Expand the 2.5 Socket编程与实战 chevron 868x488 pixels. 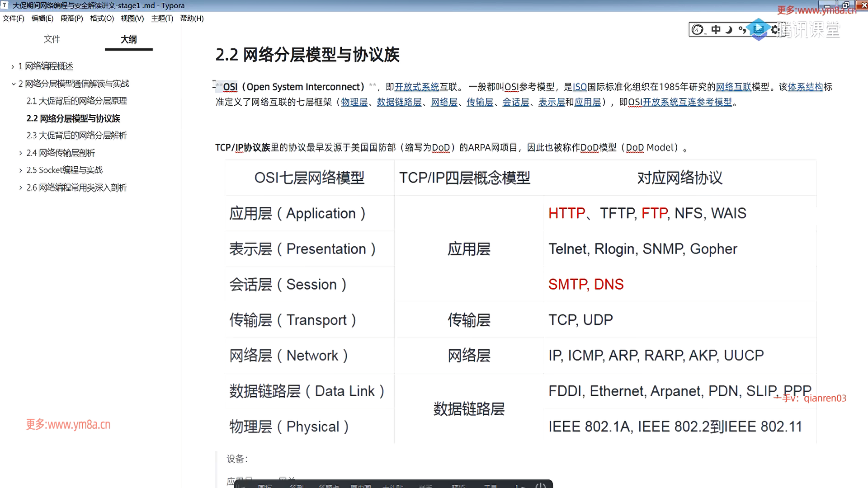coord(21,170)
